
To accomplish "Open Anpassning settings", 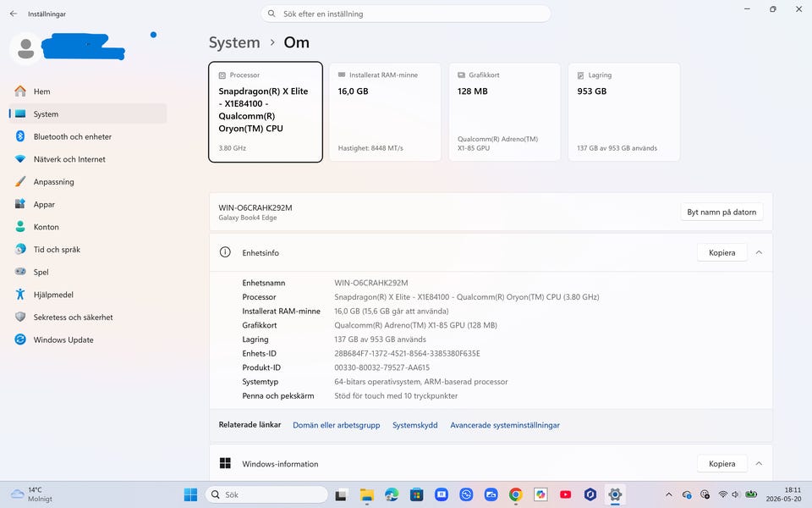I will 87,181.
